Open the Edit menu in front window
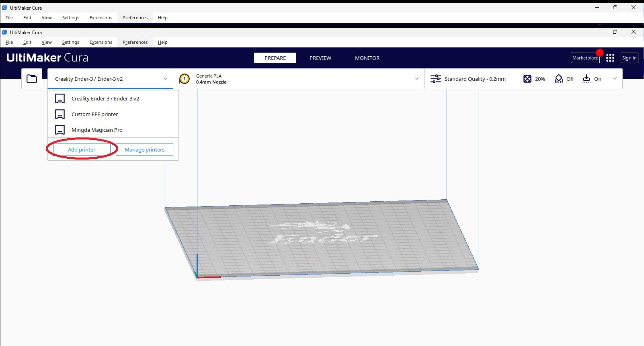The image size is (644, 346). coord(27,42)
